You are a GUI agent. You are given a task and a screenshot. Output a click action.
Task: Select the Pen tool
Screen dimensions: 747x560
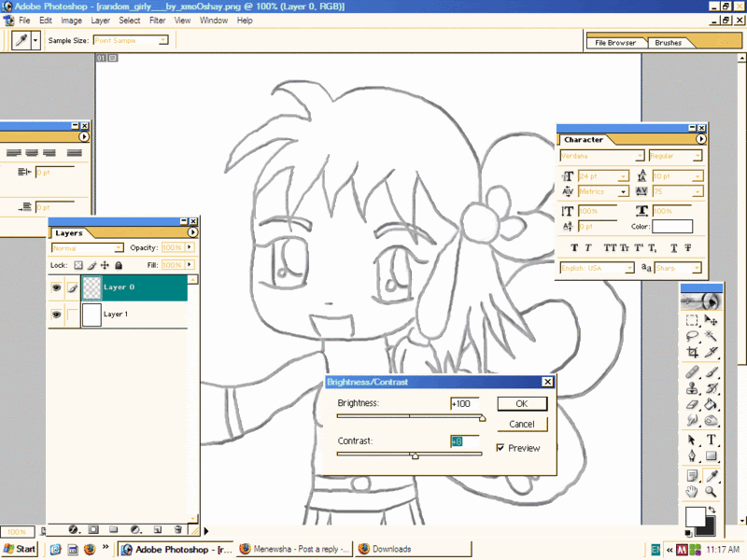coord(692,456)
